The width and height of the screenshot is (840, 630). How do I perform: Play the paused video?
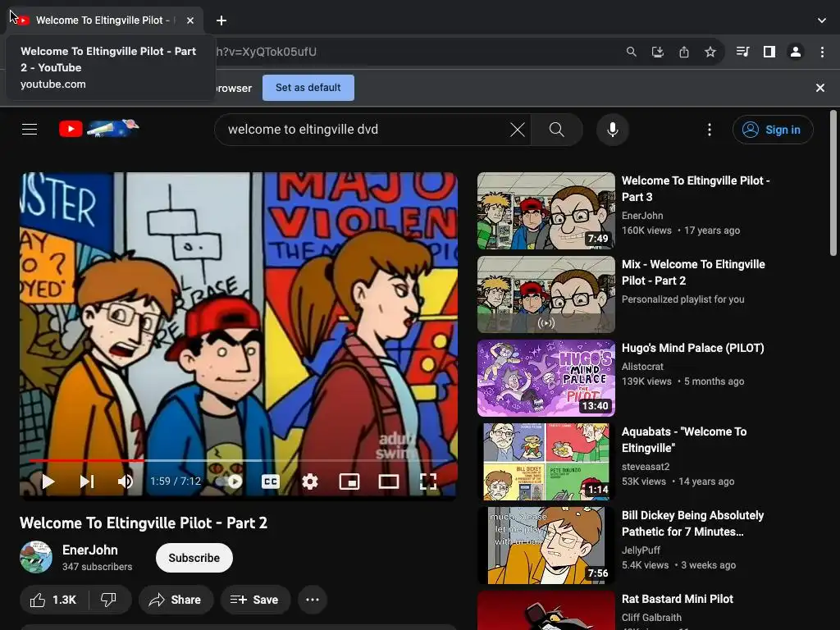point(48,482)
